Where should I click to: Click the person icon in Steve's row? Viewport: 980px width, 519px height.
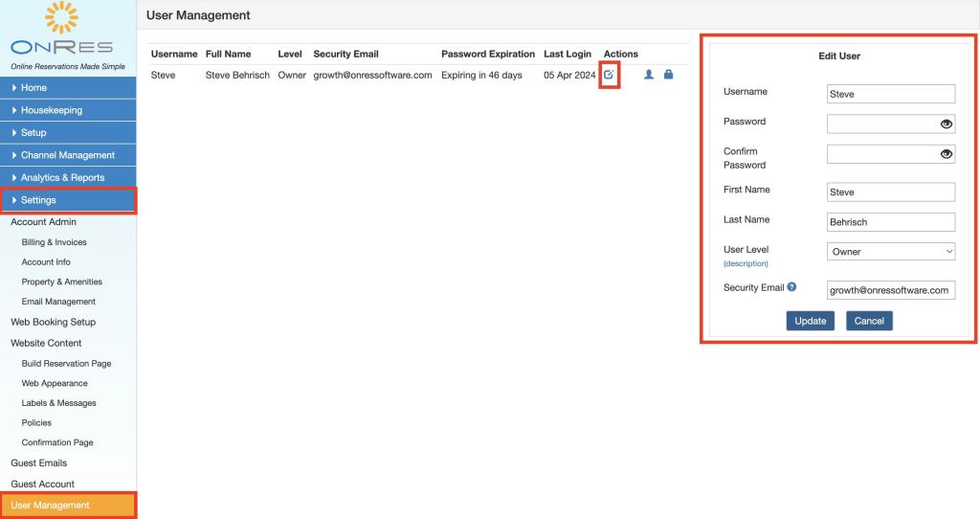[x=649, y=75]
